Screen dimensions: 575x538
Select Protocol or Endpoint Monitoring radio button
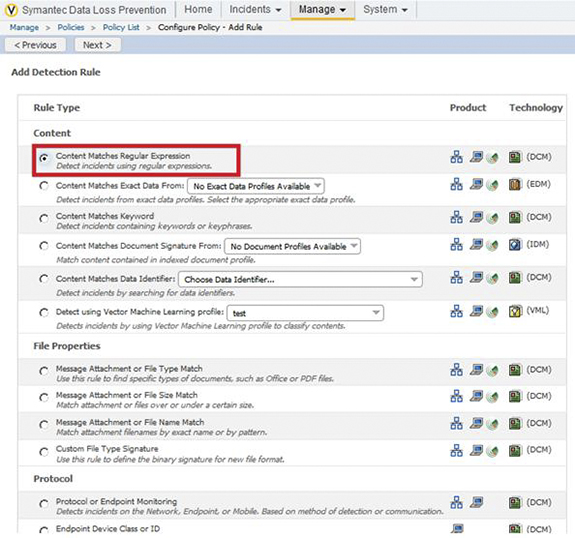(44, 504)
